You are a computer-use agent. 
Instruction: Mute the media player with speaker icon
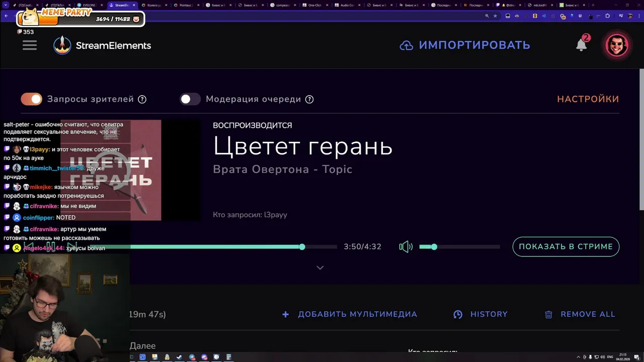(x=406, y=246)
